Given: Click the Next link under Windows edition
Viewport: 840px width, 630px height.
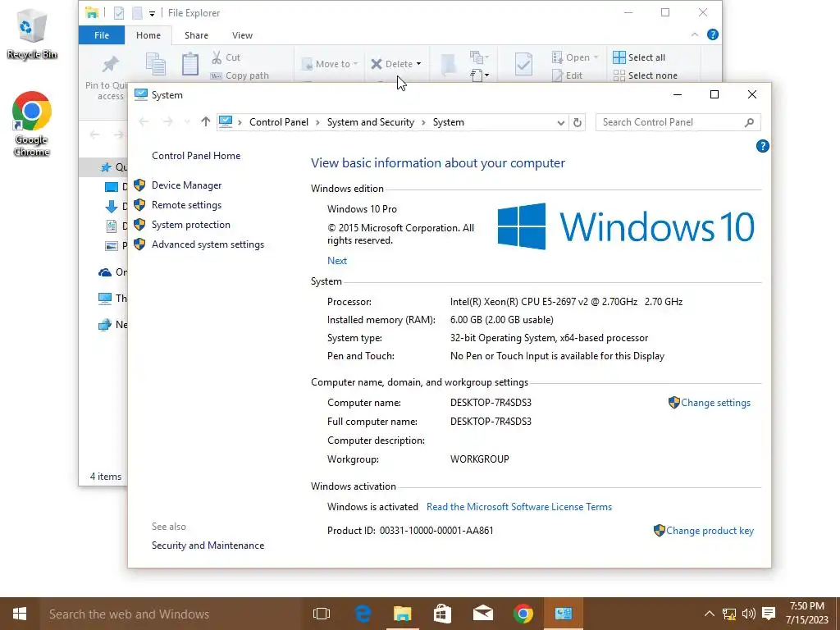Looking at the screenshot, I should (x=337, y=261).
